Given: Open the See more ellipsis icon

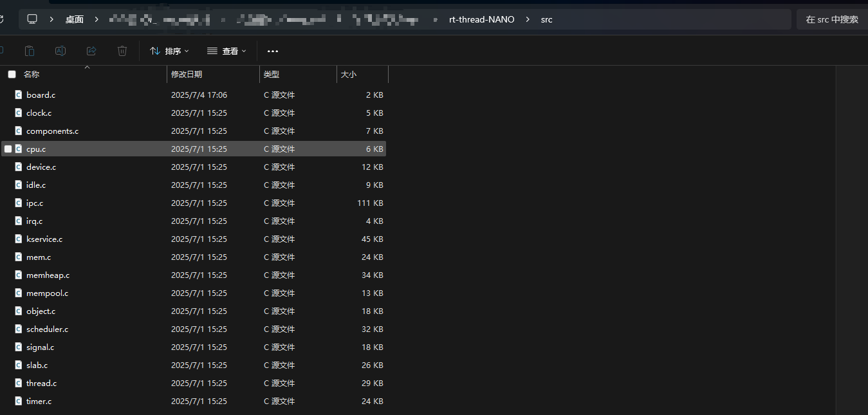Looking at the screenshot, I should click(x=272, y=51).
